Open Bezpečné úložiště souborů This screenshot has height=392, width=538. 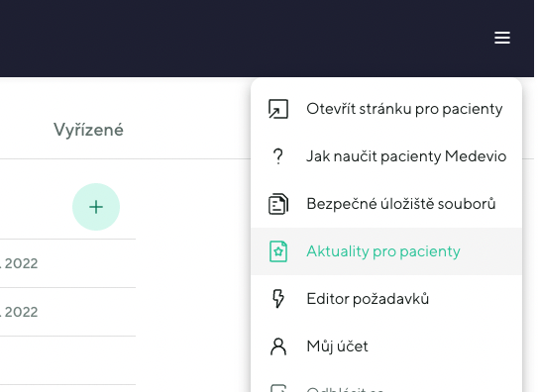(386, 204)
